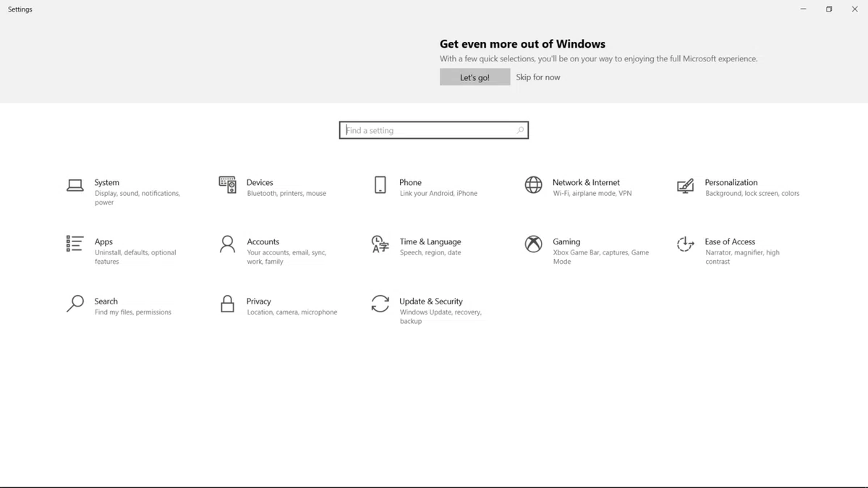
Task: Minimize the Settings window
Action: [804, 9]
